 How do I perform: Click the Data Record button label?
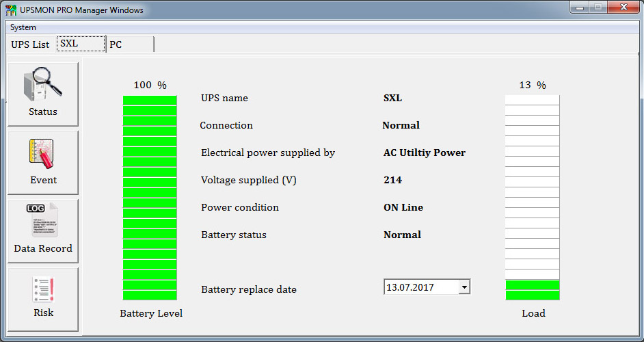pos(42,248)
